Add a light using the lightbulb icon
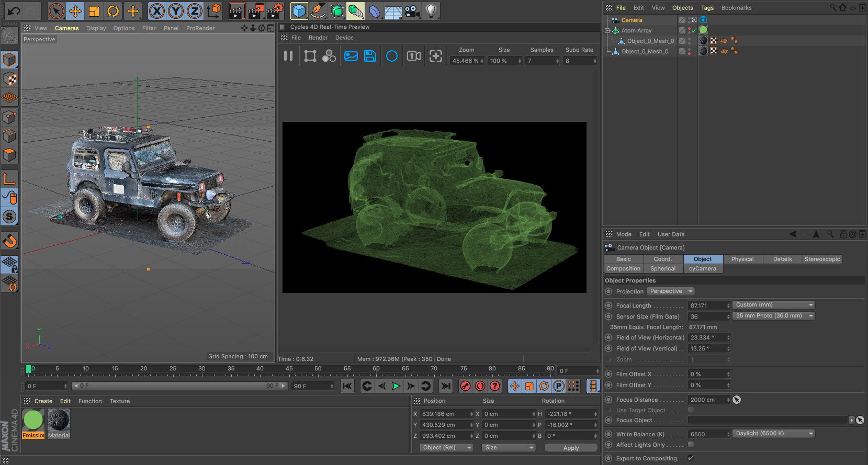The width and height of the screenshot is (868, 465). click(431, 11)
